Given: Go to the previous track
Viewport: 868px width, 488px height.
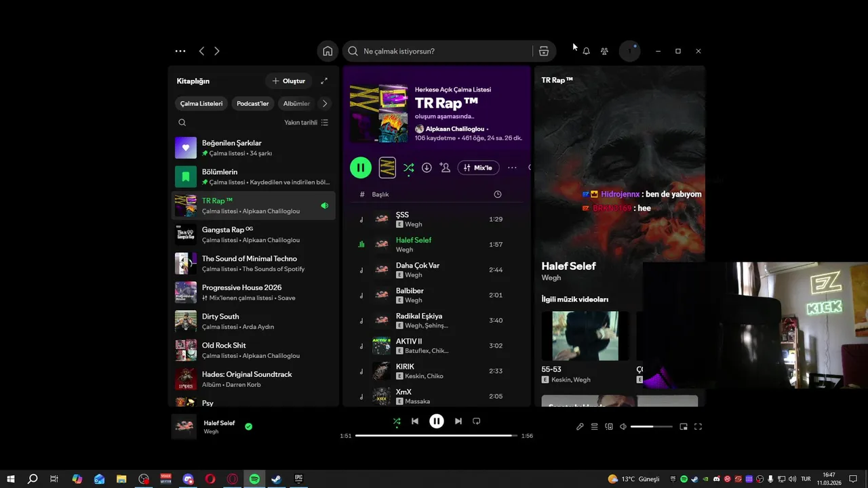Looking at the screenshot, I should tap(415, 421).
